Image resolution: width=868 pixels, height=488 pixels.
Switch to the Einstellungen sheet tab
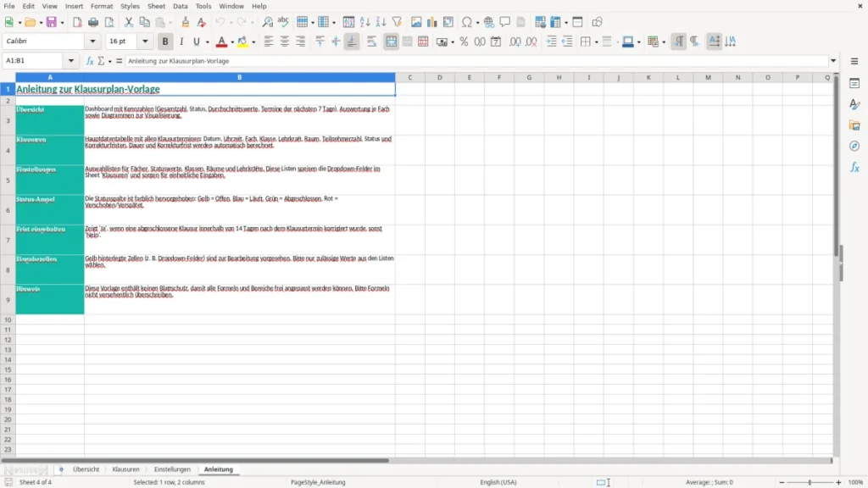172,469
